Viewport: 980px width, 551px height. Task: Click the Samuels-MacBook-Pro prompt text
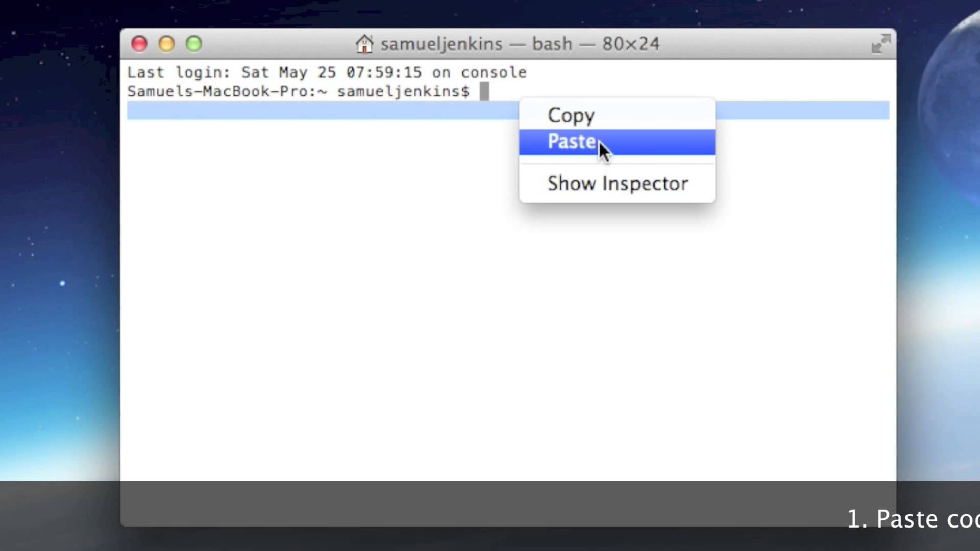coord(219,92)
